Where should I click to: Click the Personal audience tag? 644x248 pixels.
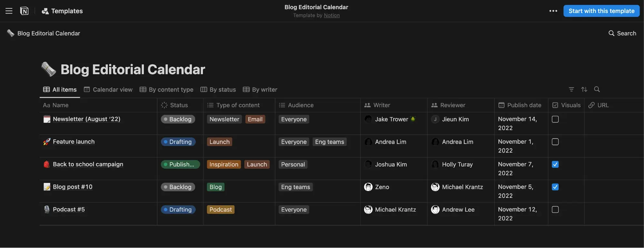click(293, 164)
